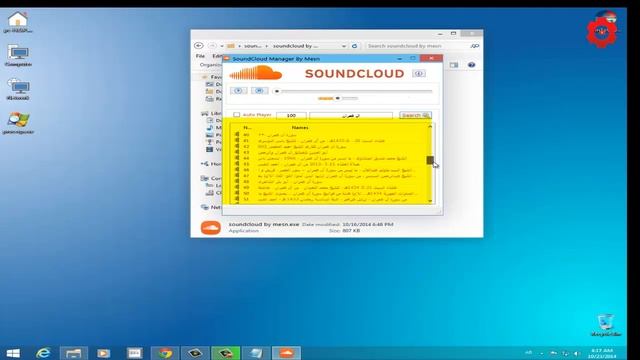The width and height of the screenshot is (640, 360).
Task: Open the home folder desktop icon
Action: click(18, 22)
